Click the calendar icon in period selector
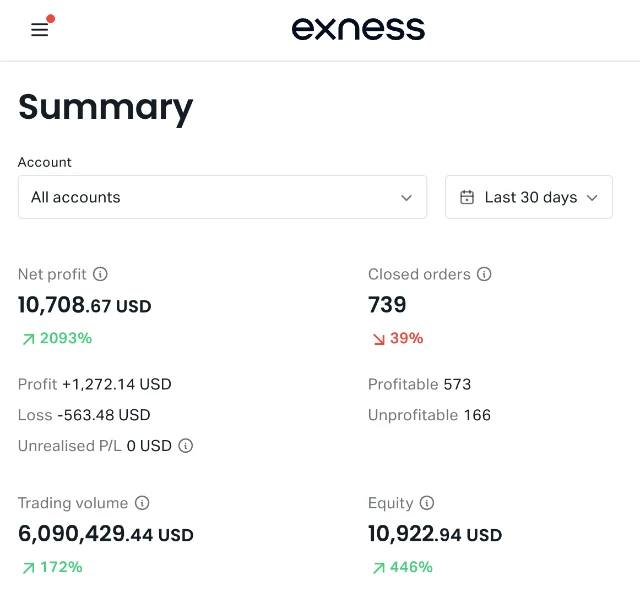 pyautogui.click(x=467, y=197)
